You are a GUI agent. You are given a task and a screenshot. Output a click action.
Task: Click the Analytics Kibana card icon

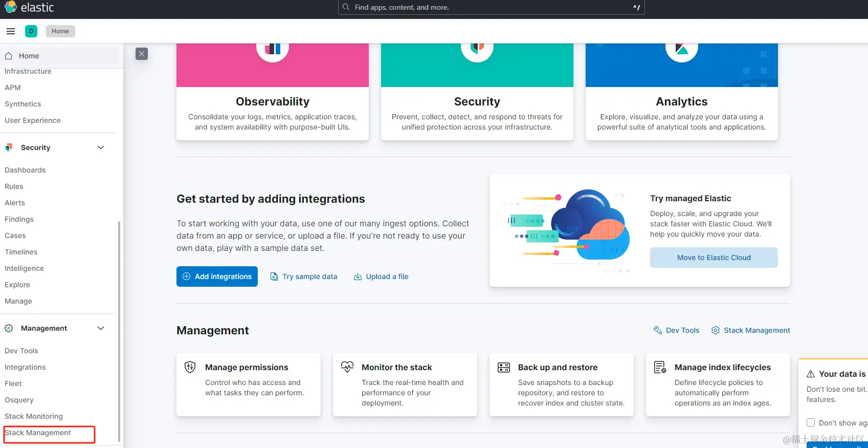click(682, 48)
